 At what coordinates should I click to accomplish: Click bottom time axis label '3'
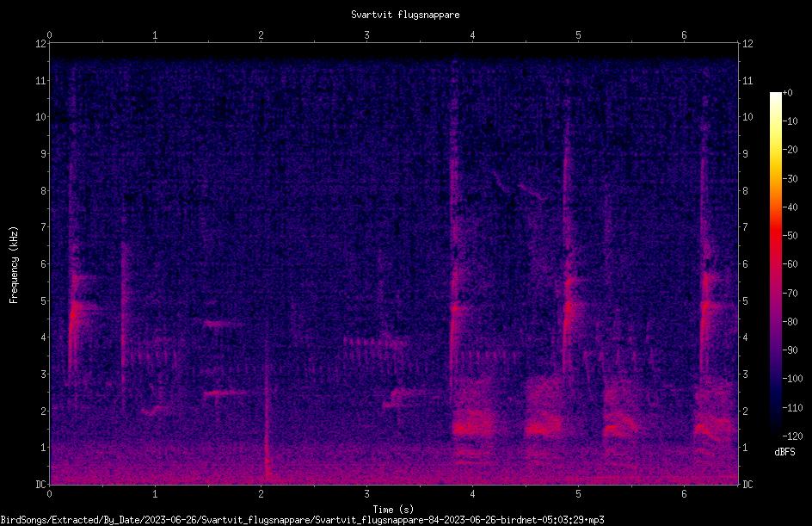(x=366, y=494)
